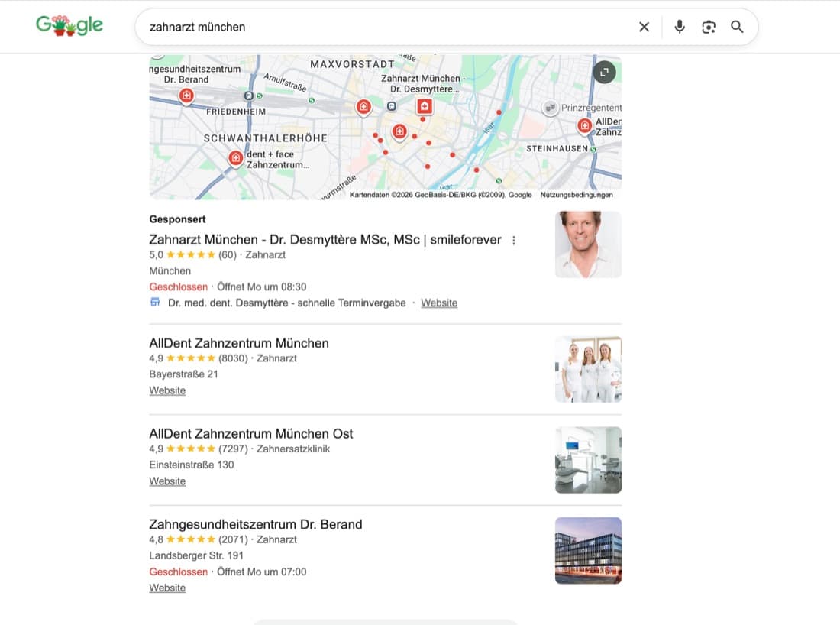Select AllDent map pin near Steinhausen
This screenshot has width=840, height=625.
584,127
